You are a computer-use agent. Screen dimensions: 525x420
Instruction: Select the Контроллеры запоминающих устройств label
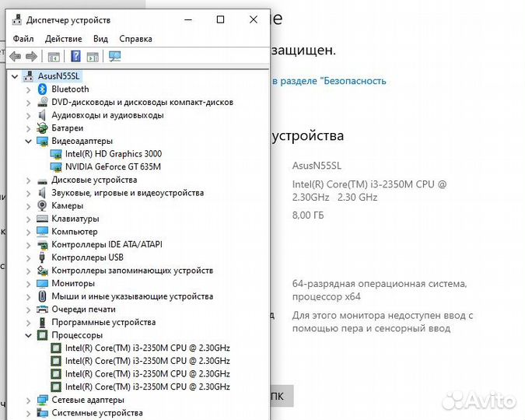pos(132,271)
